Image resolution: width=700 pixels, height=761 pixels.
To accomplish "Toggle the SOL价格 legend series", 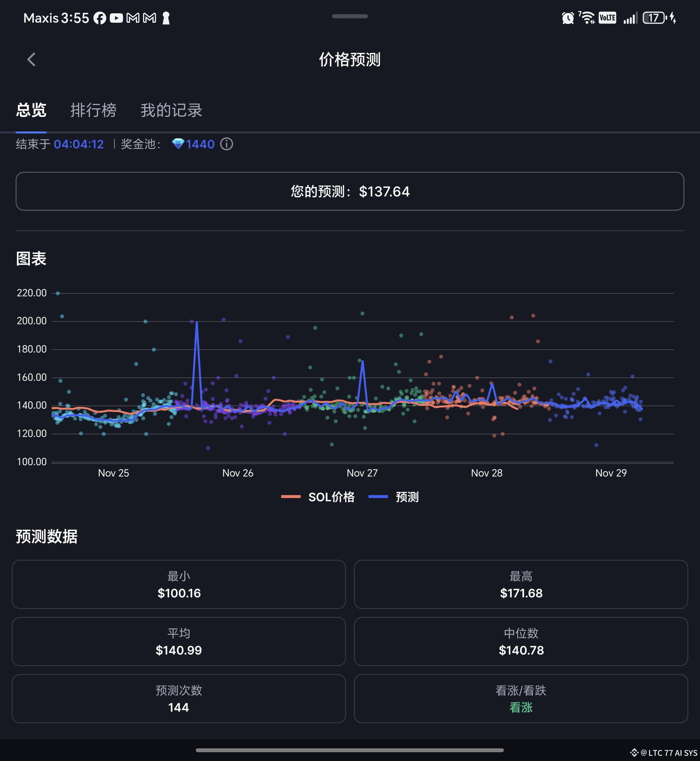I will click(318, 497).
